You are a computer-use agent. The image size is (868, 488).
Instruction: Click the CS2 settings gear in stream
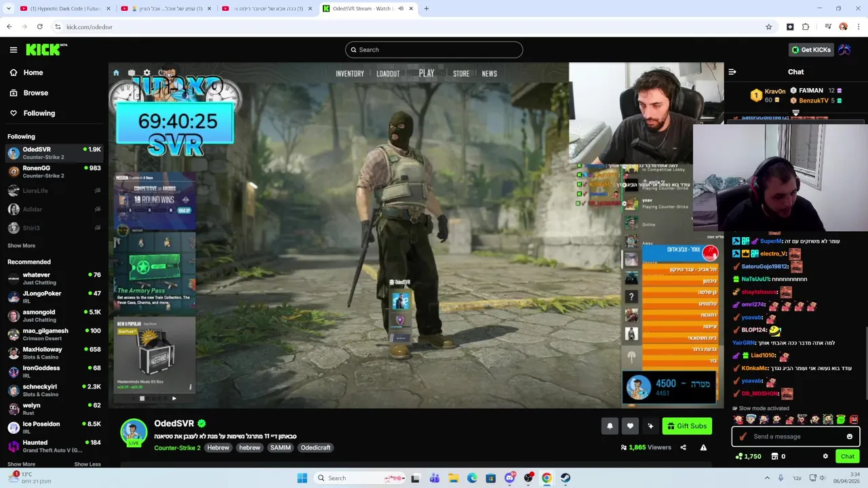[x=146, y=73]
